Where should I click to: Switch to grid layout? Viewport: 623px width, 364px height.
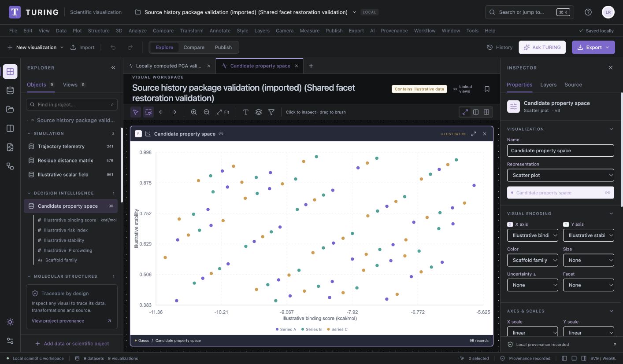(486, 112)
